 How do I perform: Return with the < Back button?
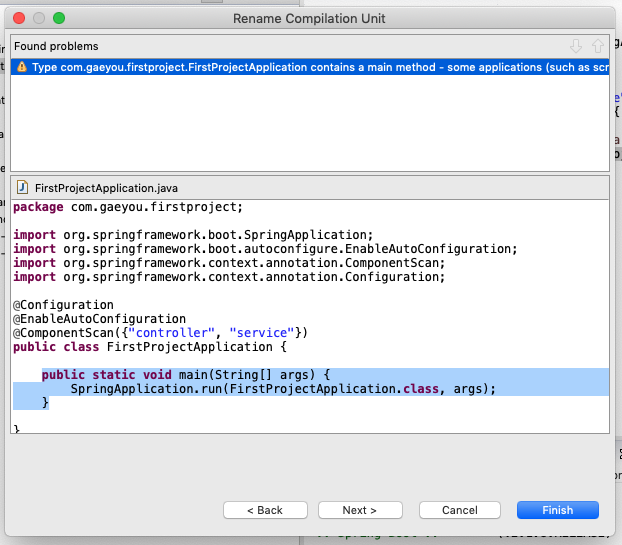coord(265,510)
